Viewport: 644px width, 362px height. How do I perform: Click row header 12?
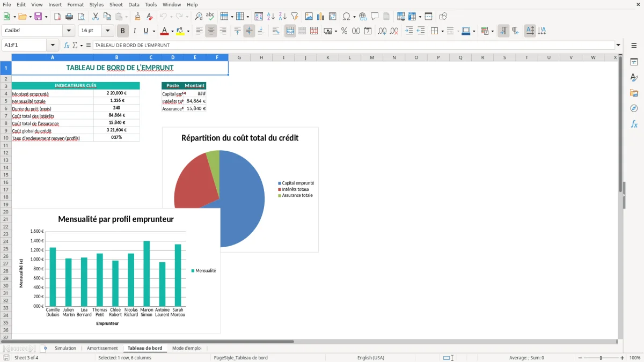(x=6, y=153)
